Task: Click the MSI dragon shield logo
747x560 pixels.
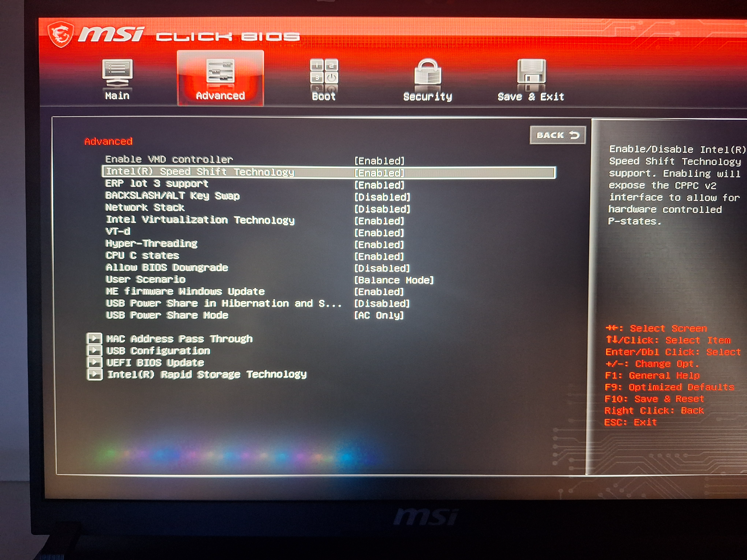Action: pyautogui.click(x=61, y=34)
